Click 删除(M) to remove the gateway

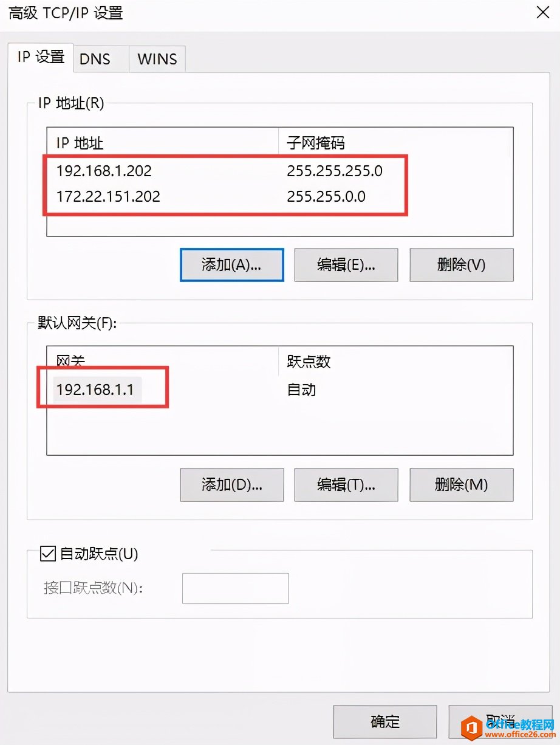pyautogui.click(x=462, y=484)
